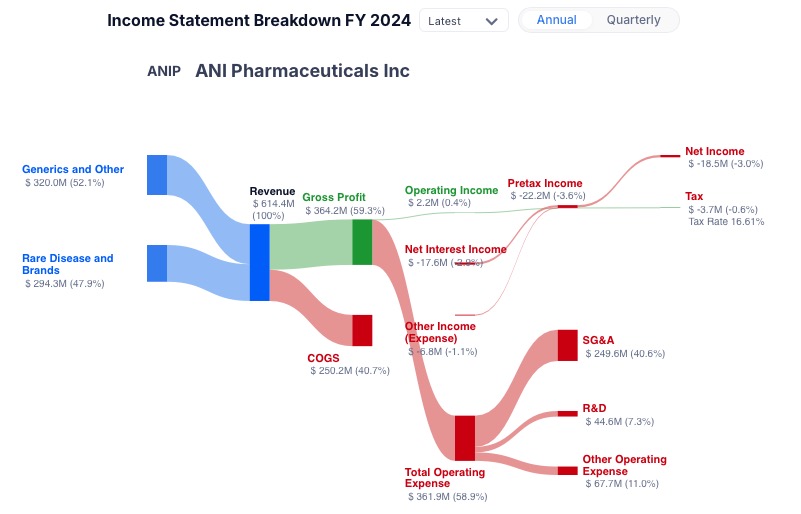801x514 pixels.
Task: Switch to the Quarterly view
Action: tap(633, 20)
